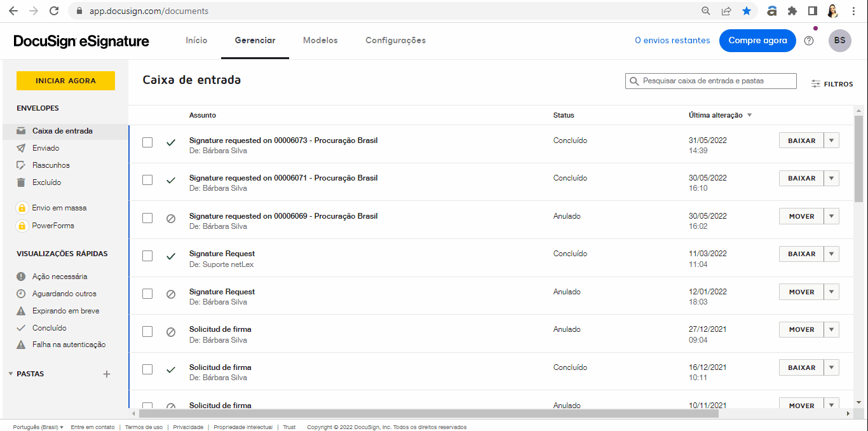868x431 pixels.
Task: Bookmark this page with the star icon
Action: coord(747,11)
